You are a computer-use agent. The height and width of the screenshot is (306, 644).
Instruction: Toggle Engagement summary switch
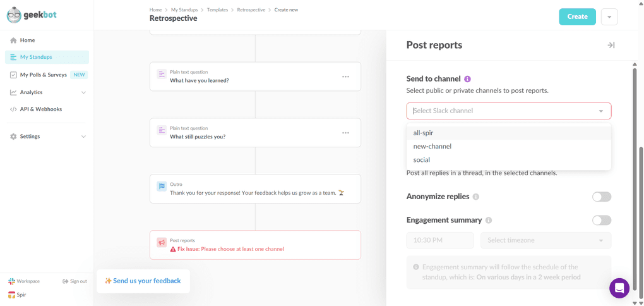[602, 221]
